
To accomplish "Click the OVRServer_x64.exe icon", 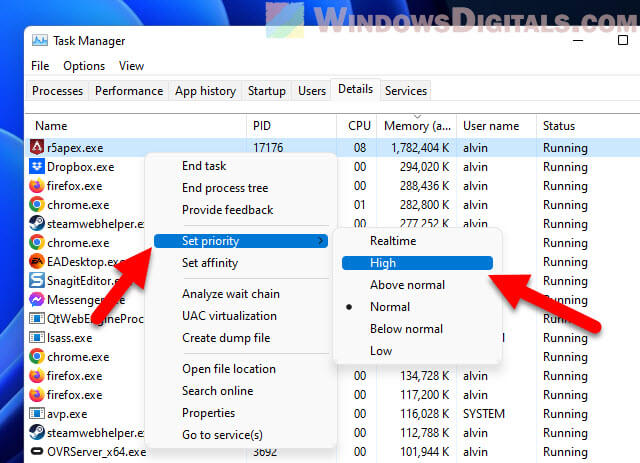I will 37,452.
